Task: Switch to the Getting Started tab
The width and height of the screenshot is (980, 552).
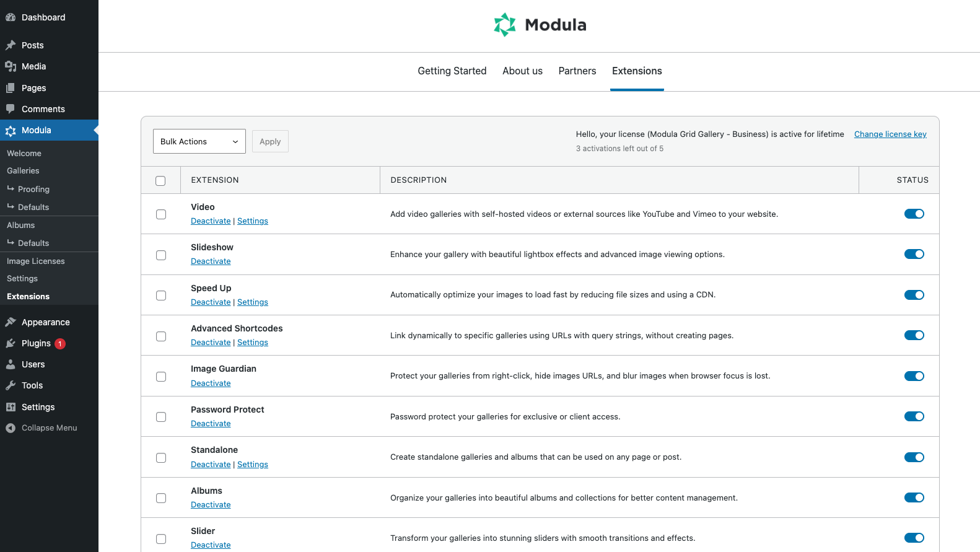Action: point(452,71)
